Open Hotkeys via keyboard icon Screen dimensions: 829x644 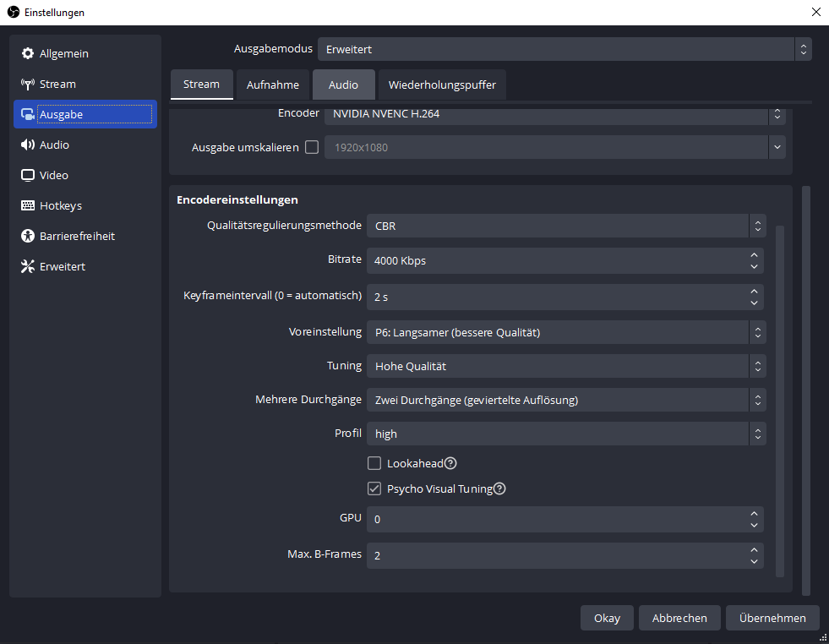click(27, 206)
